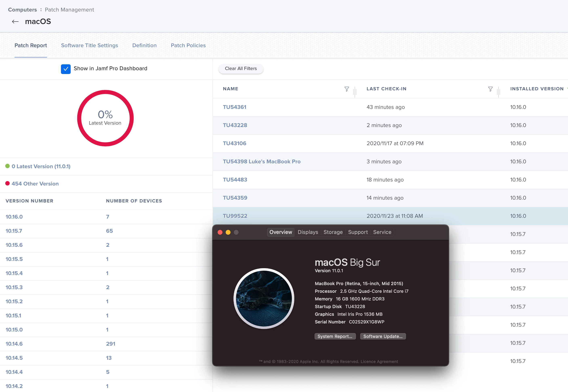Screen dimensions: 568x392
Task: Click the 65 devices count
Action: coord(109,231)
